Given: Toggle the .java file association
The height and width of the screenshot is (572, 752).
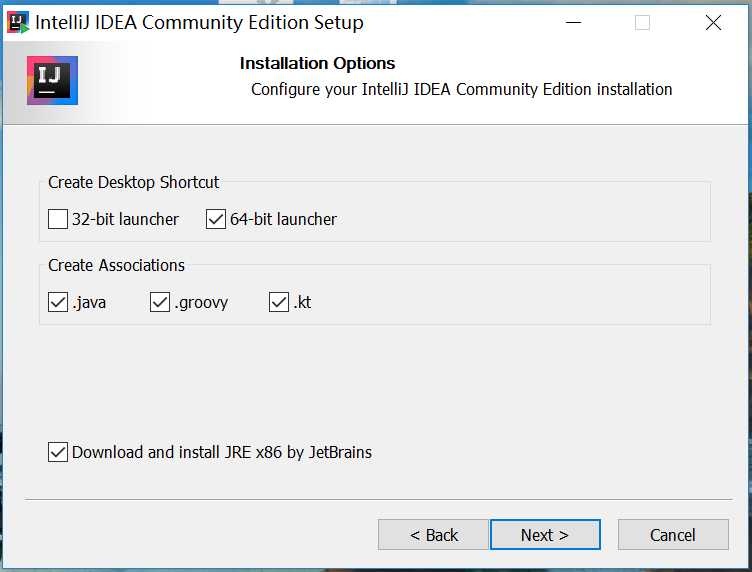Looking at the screenshot, I should (58, 302).
